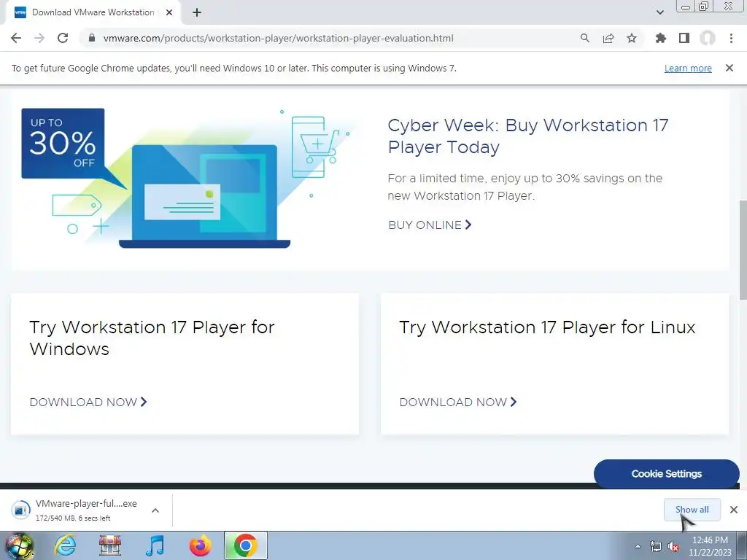
Task: Open the taskbar clock and date
Action: click(x=710, y=546)
